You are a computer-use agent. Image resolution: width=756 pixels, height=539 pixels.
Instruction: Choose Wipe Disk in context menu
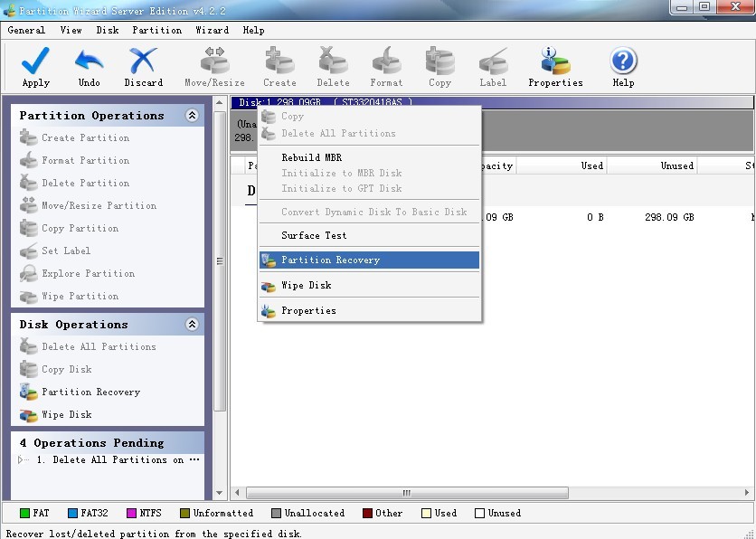click(369, 286)
